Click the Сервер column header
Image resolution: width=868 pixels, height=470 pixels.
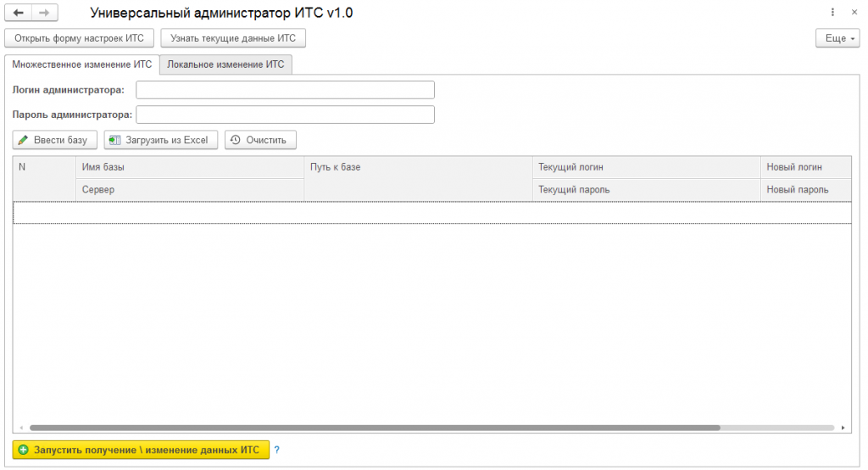tap(190, 189)
